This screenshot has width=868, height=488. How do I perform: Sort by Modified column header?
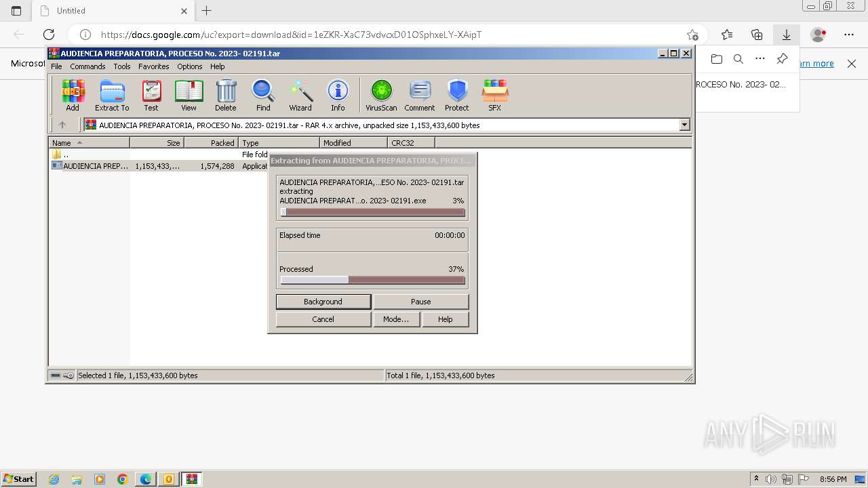(353, 143)
